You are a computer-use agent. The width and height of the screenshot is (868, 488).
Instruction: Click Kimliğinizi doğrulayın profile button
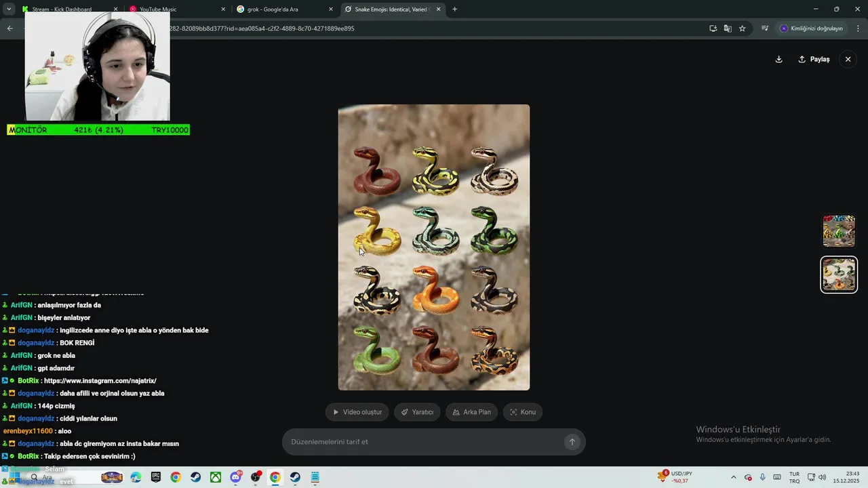811,28
